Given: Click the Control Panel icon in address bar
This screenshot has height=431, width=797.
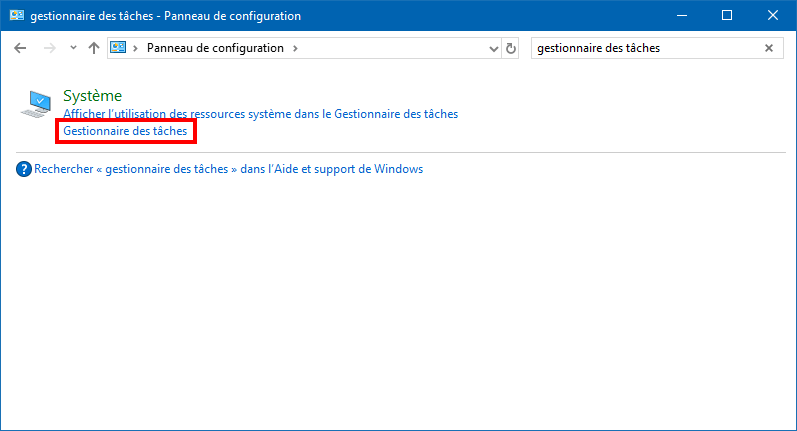Looking at the screenshot, I should [118, 48].
